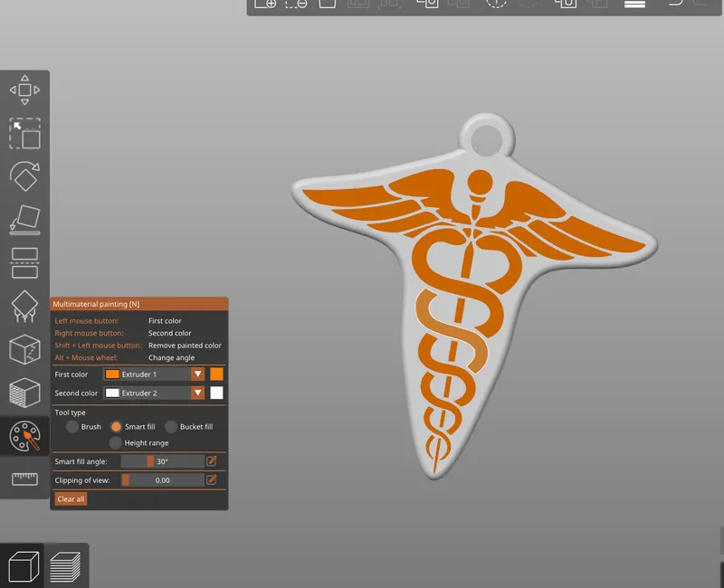Open the Second color Extruder 2 dropdown

(x=154, y=394)
